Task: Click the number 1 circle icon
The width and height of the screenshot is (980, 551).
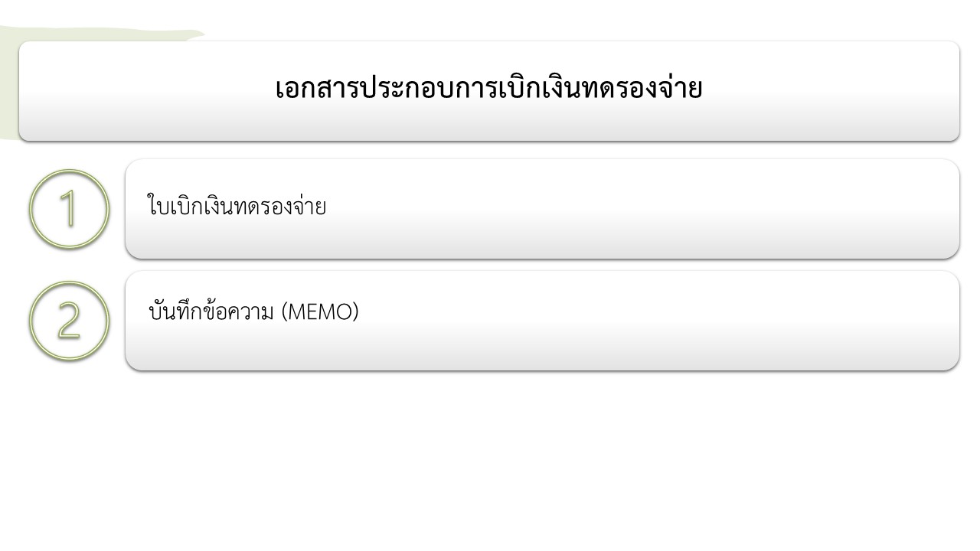Action: pyautogui.click(x=69, y=208)
